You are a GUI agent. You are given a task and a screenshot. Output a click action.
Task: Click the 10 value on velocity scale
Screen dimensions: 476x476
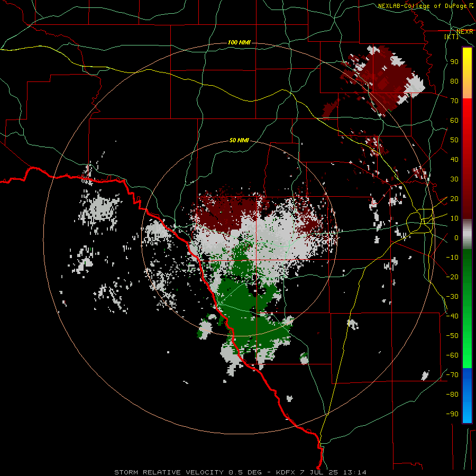[x=454, y=218]
